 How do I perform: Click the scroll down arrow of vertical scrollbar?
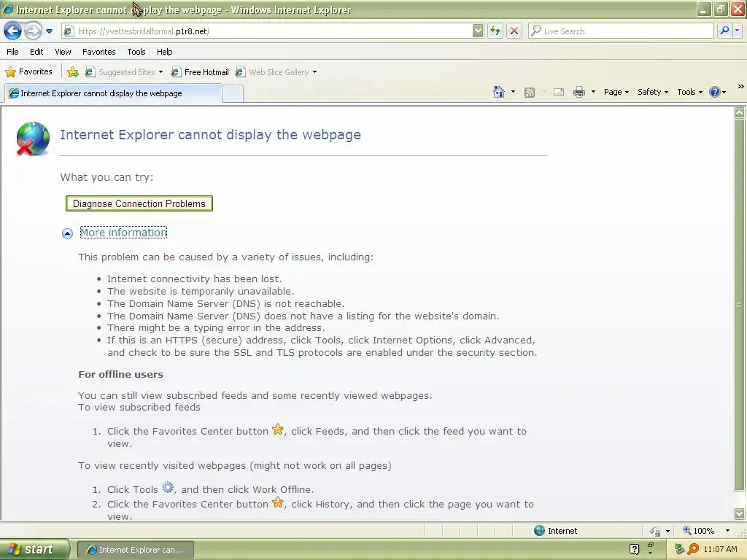point(740,513)
